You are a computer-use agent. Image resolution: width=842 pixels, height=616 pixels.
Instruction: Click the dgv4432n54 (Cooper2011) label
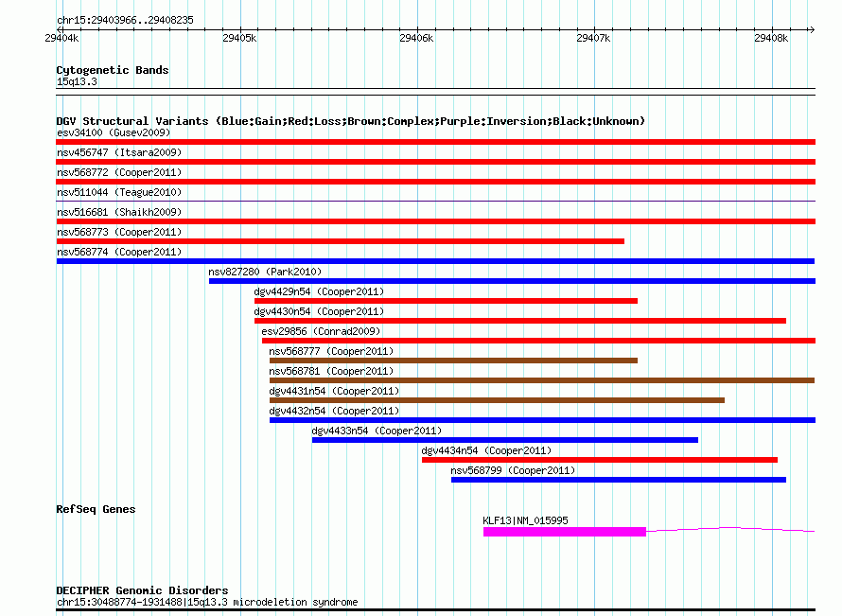[334, 411]
